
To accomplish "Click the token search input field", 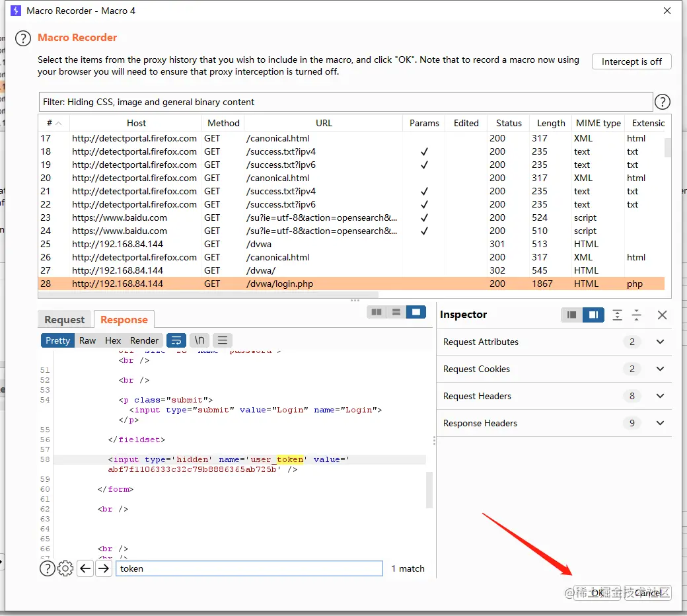I will coord(249,568).
